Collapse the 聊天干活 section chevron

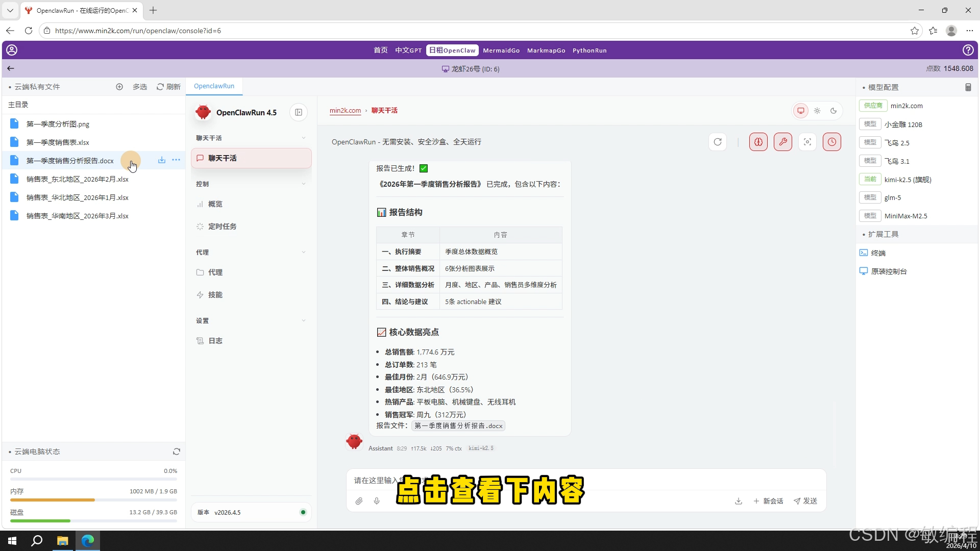[x=304, y=138]
